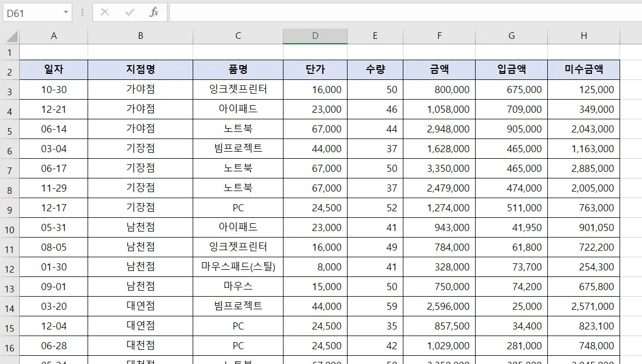Select quantity cell 35
The height and width of the screenshot is (364, 642).
click(375, 326)
